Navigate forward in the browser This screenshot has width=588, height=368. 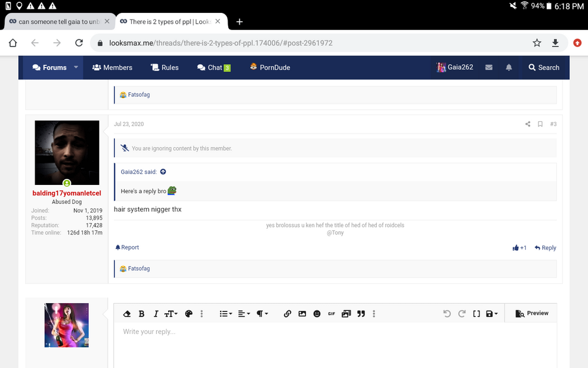[56, 43]
